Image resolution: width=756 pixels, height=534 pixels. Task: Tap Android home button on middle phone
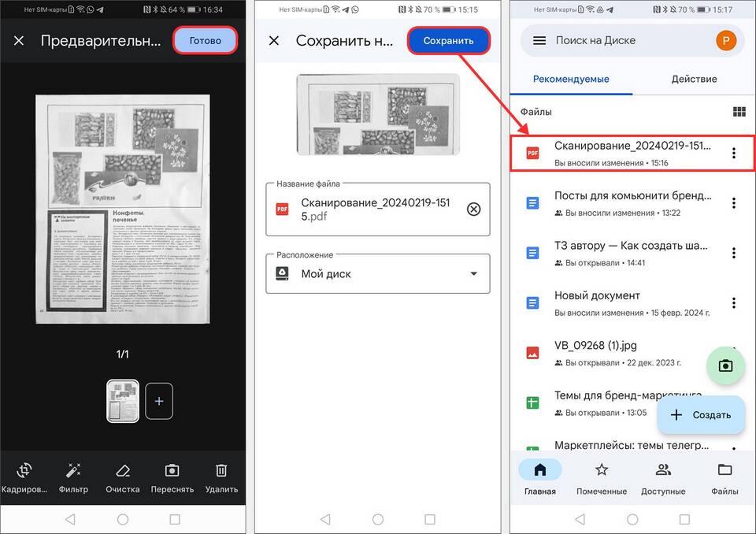pyautogui.click(x=378, y=519)
